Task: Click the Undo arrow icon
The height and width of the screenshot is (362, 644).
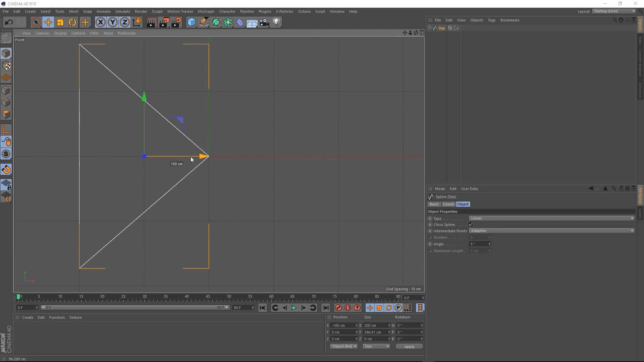Action: click(x=9, y=22)
